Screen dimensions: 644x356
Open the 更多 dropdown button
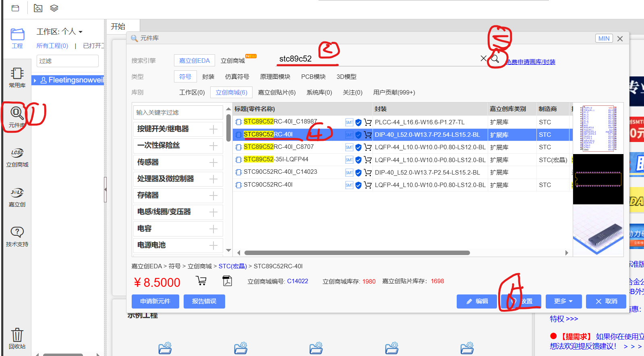click(563, 301)
